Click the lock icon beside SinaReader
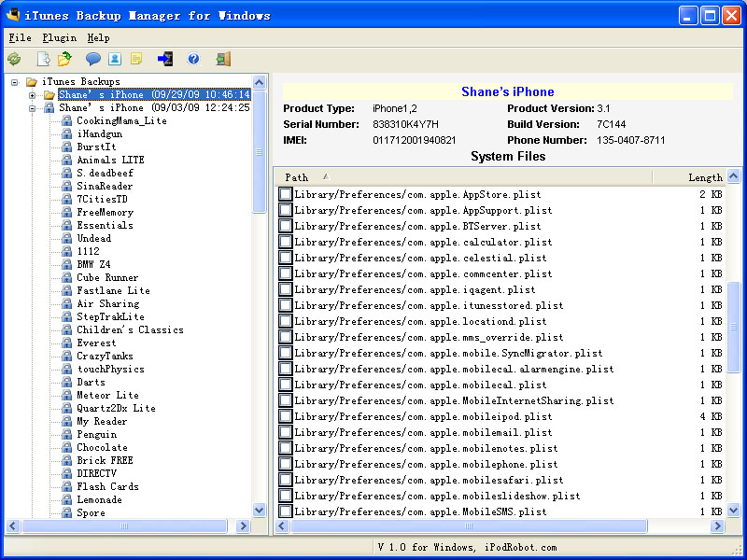747x560 pixels. tap(66, 186)
